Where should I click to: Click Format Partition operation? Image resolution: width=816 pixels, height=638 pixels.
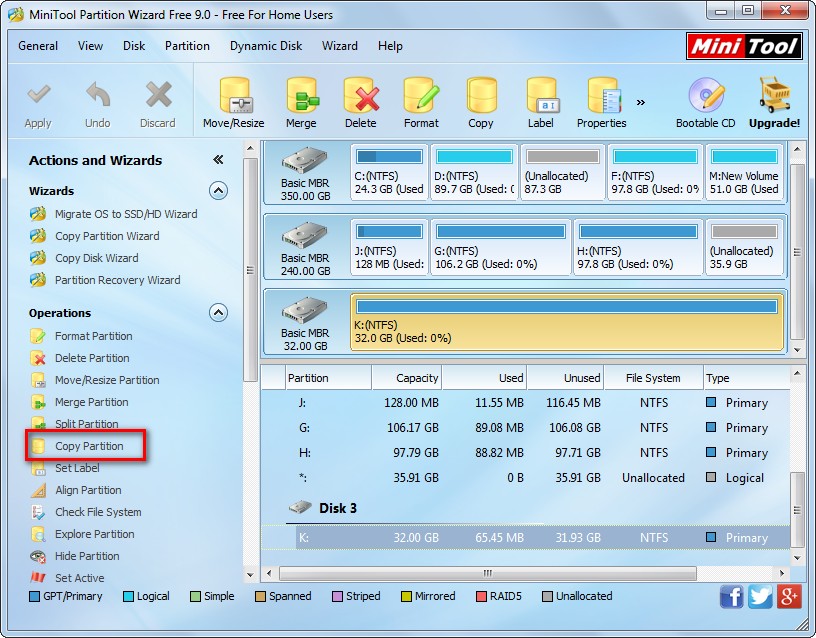[82, 336]
